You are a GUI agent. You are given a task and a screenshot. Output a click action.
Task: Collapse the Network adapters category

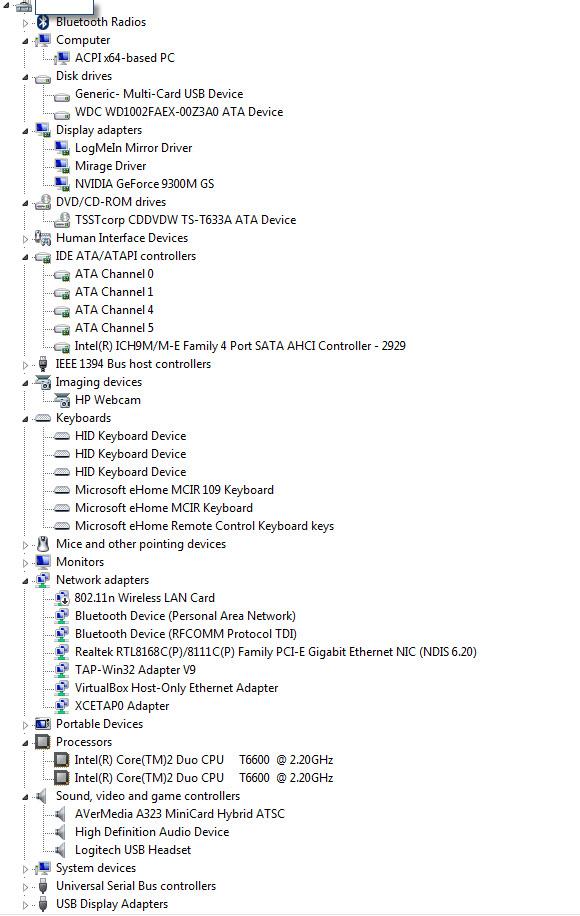25,581
